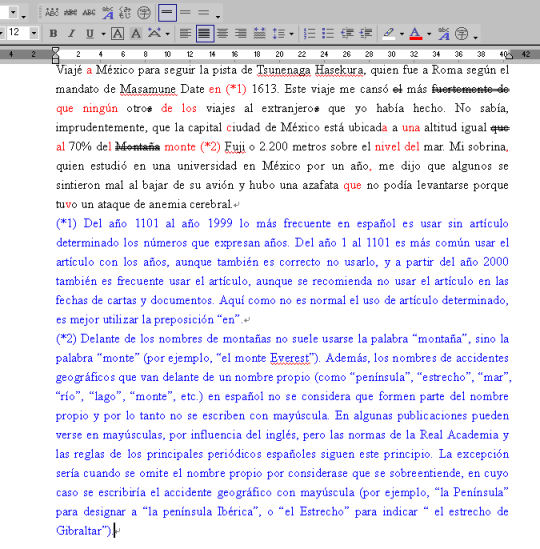Open enclose characters beside font color
Viewport: 540px width, 549px height.
(x=462, y=34)
